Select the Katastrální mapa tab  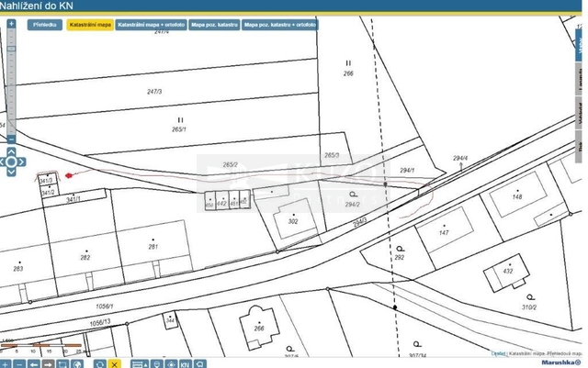[89, 26]
